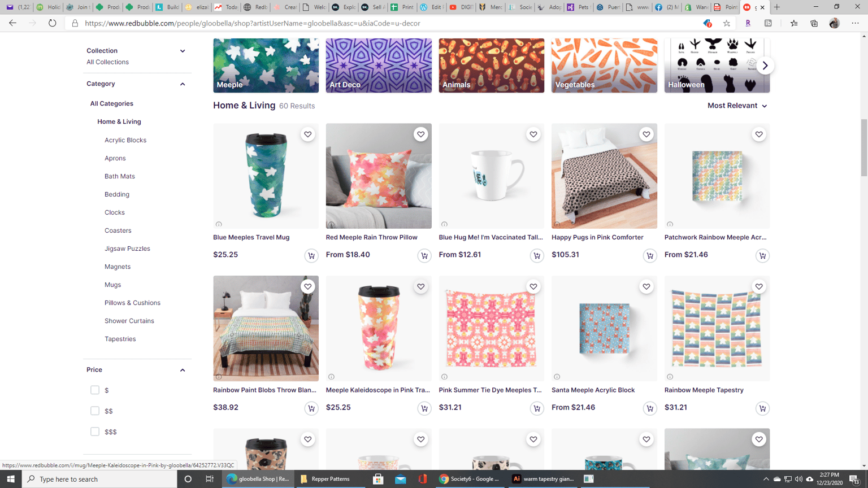
Task: Add Rainbow Meeple Tapestry to cart
Action: pyautogui.click(x=762, y=408)
